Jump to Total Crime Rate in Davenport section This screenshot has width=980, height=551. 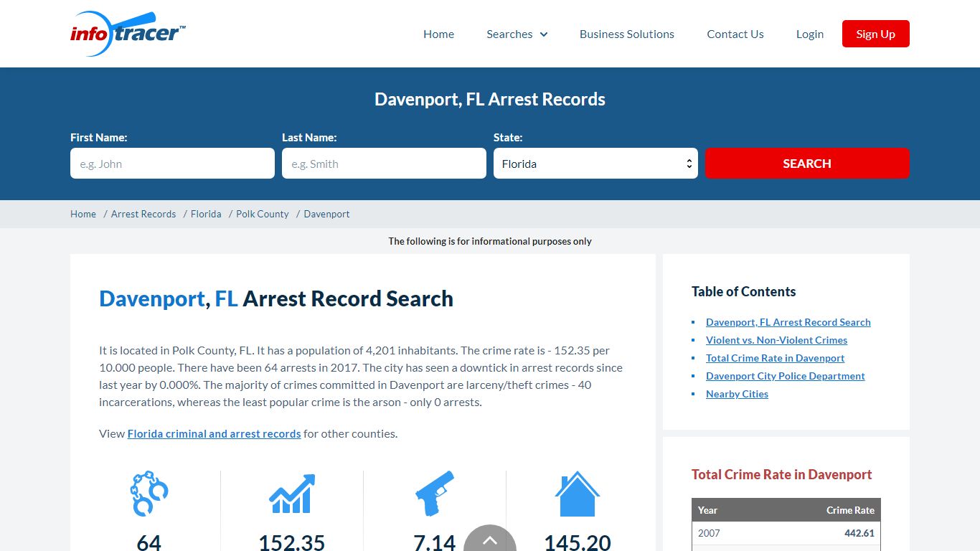(775, 358)
